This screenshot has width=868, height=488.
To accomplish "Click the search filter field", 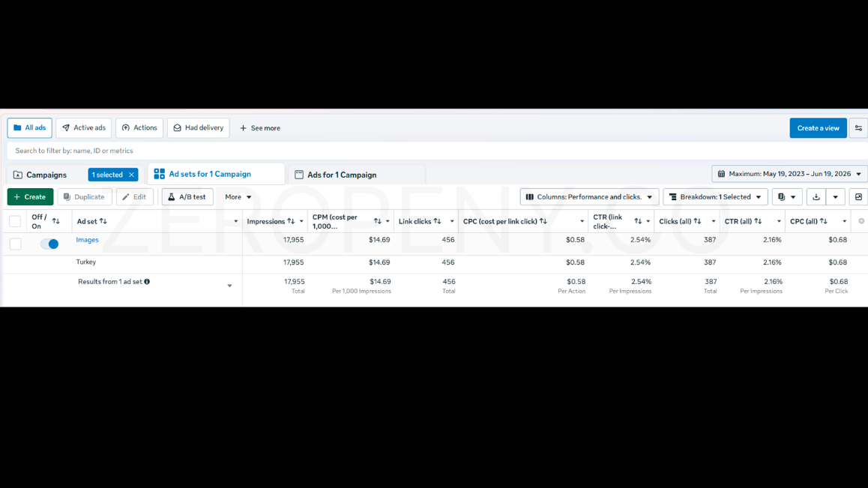I will [x=437, y=151].
